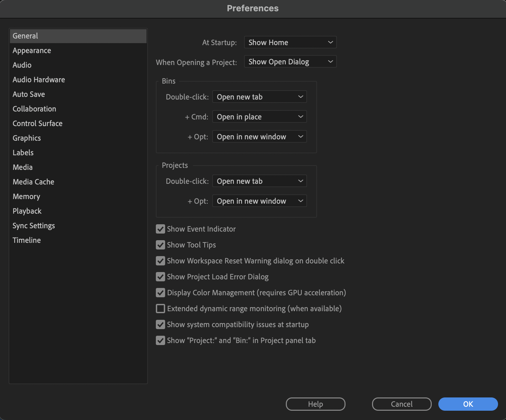This screenshot has width=506, height=420.
Task: Open the Labels preferences page
Action: pos(23,152)
